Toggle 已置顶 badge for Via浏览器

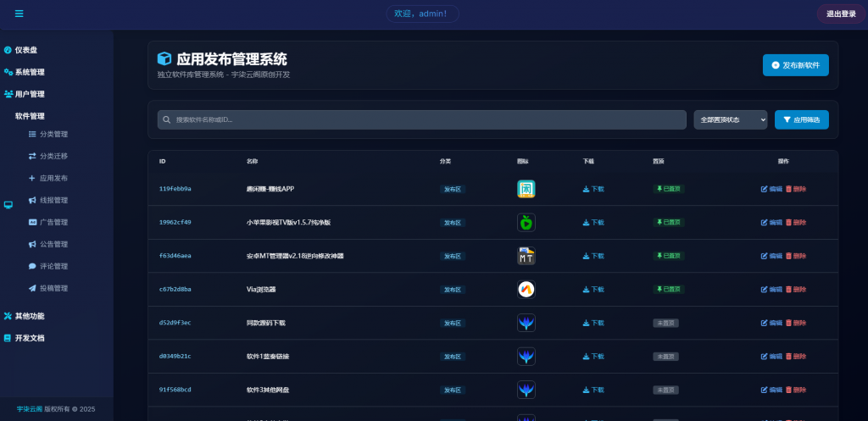pos(669,290)
